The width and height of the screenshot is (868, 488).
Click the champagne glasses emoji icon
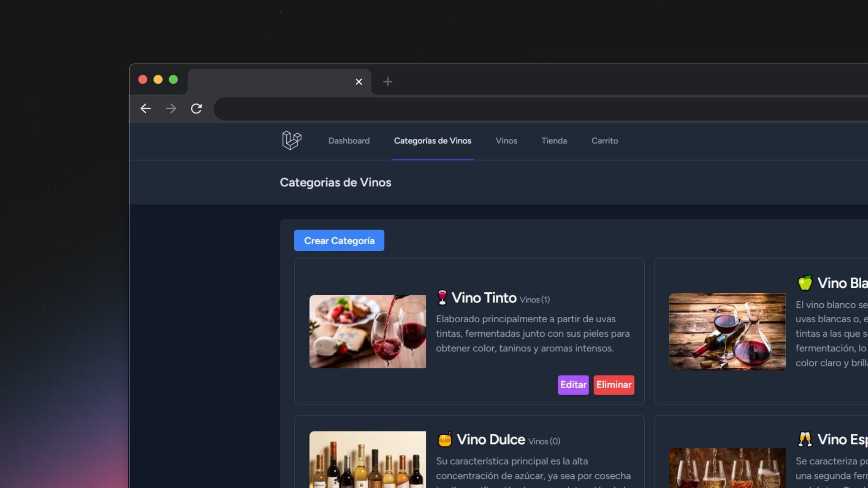(x=805, y=439)
